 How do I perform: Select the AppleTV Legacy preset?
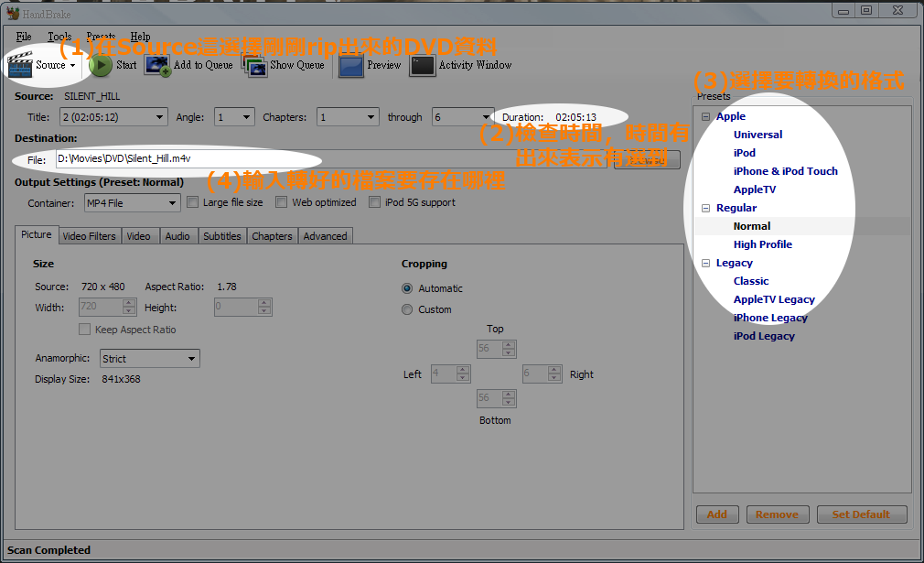tap(774, 299)
